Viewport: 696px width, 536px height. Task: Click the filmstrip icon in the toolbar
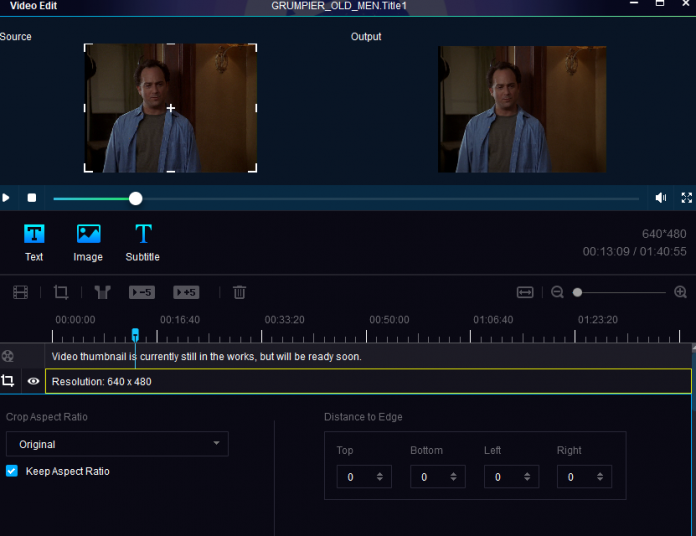[x=20, y=292]
